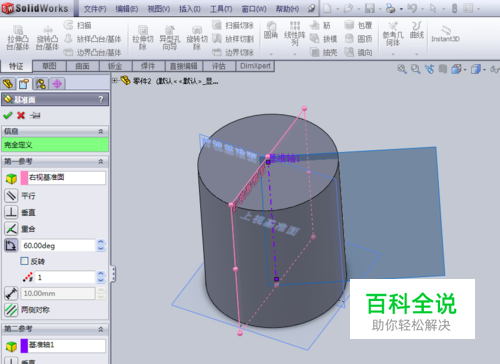Viewport: 500px width, 364px height.
Task: Click the Curves (曲线) tool
Action: tap(417, 30)
